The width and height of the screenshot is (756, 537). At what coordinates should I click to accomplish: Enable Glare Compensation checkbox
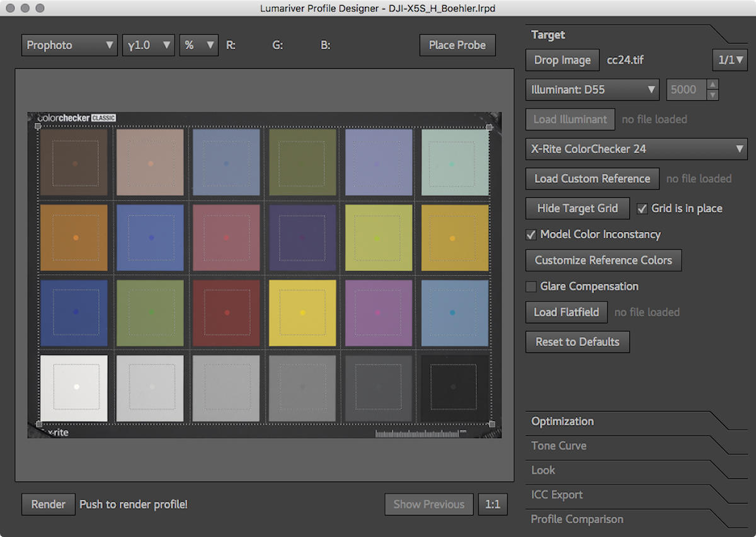point(531,287)
